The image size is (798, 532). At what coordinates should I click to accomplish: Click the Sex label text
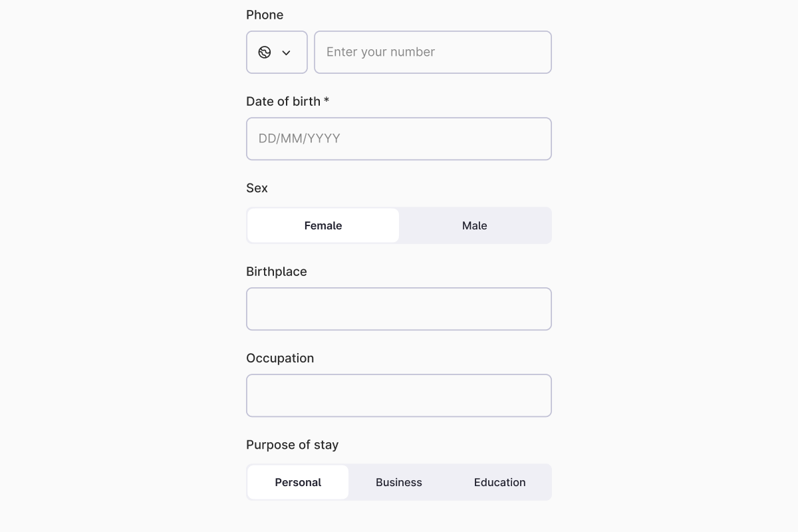(257, 188)
